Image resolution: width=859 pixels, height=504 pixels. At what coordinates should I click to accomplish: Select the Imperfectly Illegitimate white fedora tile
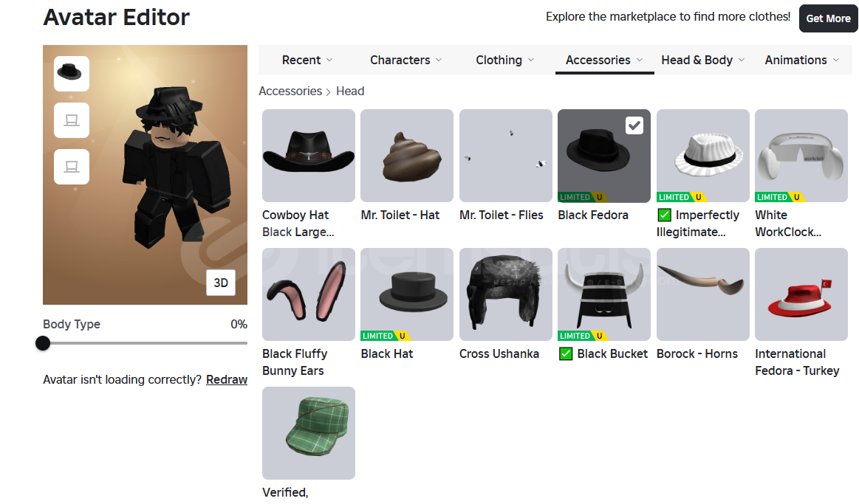coord(703,156)
